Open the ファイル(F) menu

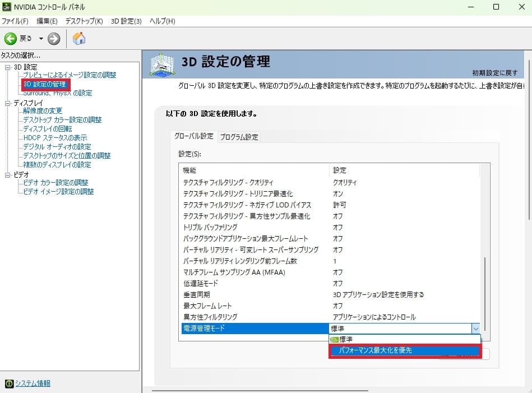15,21
